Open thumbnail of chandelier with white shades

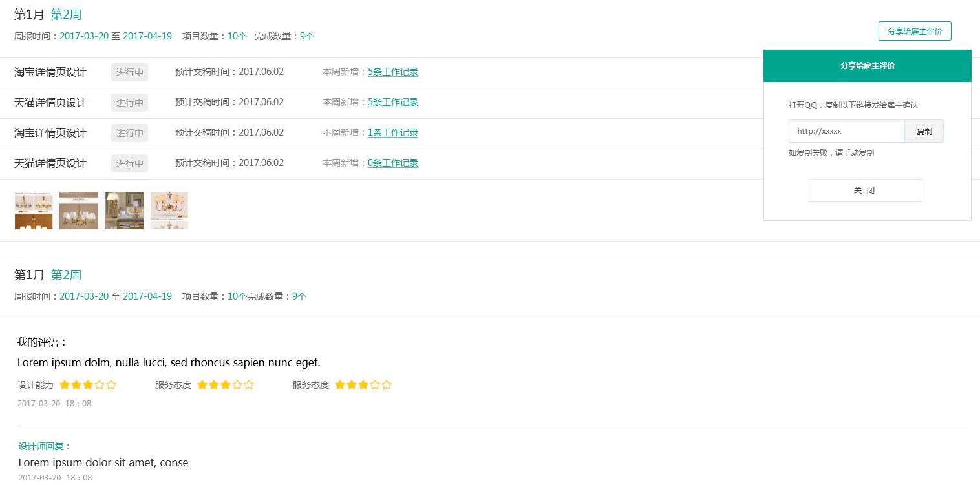click(x=79, y=211)
